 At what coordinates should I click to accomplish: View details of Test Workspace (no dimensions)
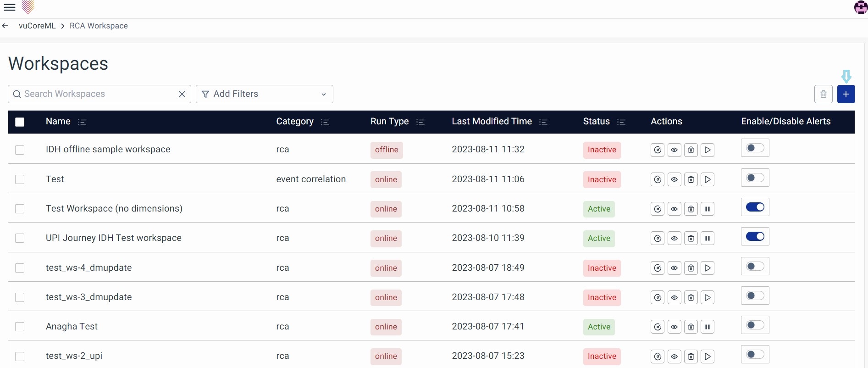(x=674, y=209)
